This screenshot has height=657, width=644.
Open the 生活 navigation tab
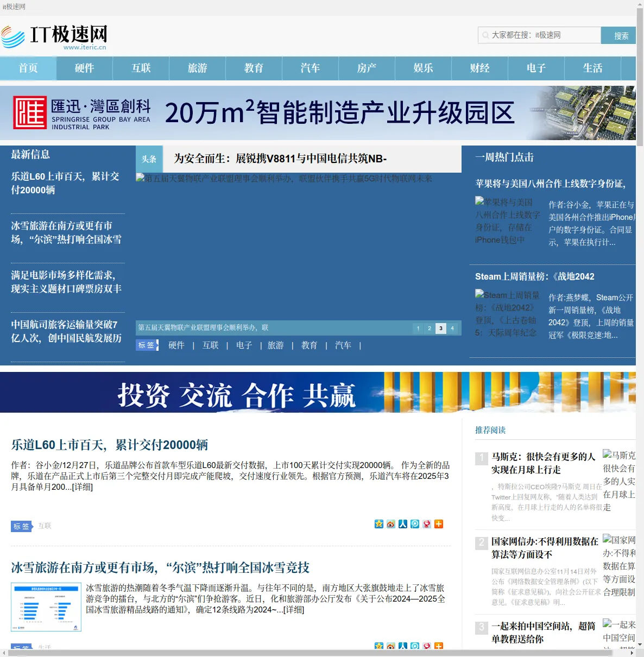[593, 68]
